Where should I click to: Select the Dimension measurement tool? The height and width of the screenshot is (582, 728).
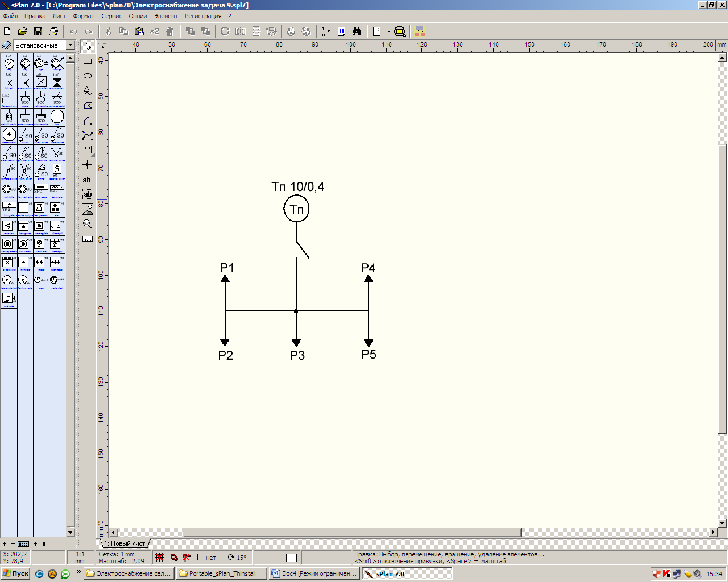click(88, 150)
